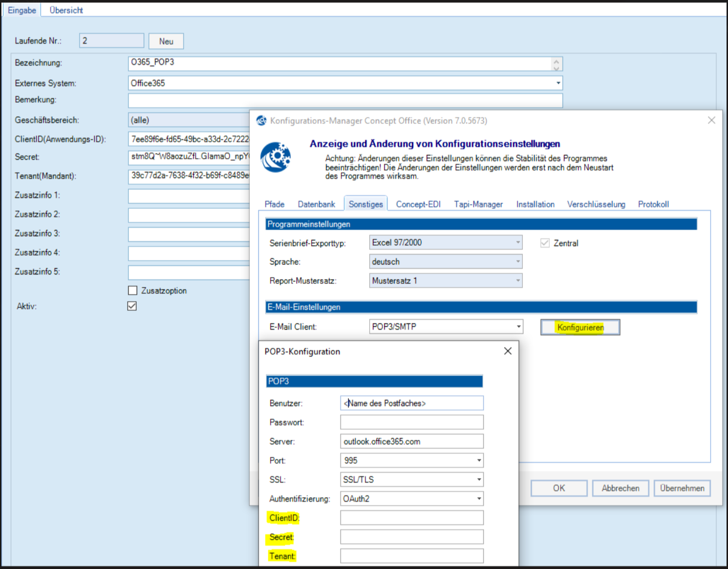Image resolution: width=728 pixels, height=569 pixels.
Task: Switch to the Verschlüsselung tab
Action: (x=596, y=204)
